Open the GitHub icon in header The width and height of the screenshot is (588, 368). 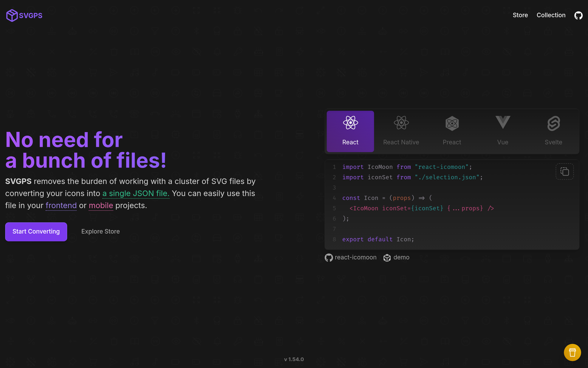pos(578,15)
